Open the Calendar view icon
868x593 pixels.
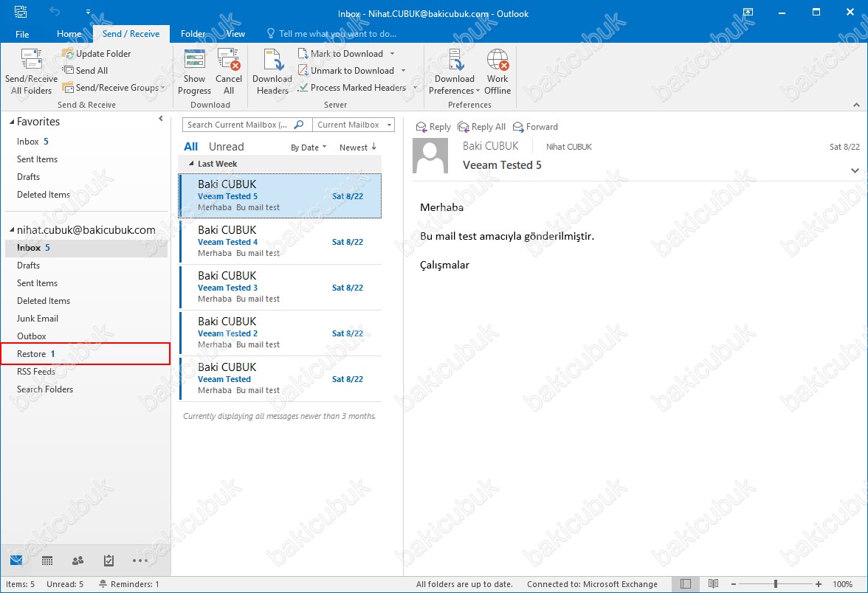click(47, 561)
